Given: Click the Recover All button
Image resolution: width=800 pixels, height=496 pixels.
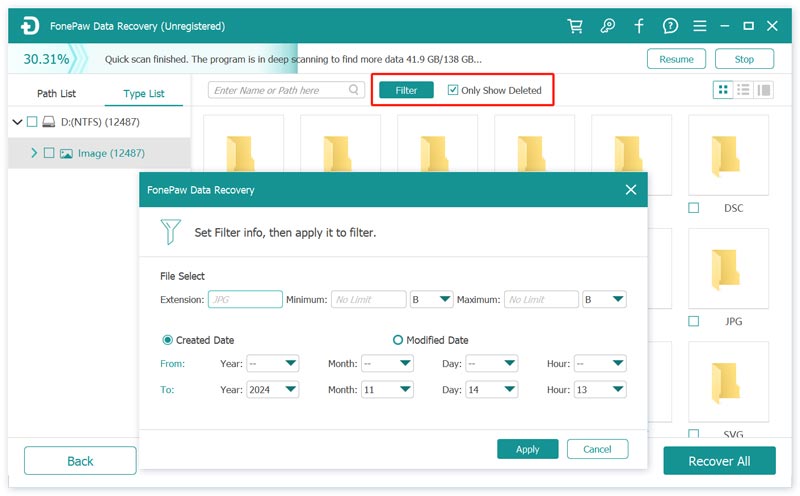Looking at the screenshot, I should click(x=719, y=461).
